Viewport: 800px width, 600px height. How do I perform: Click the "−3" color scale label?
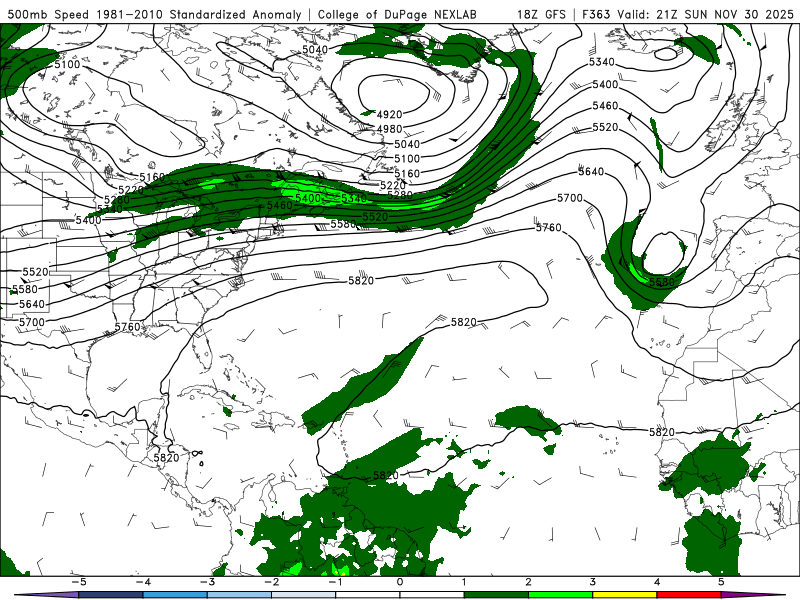208,582
